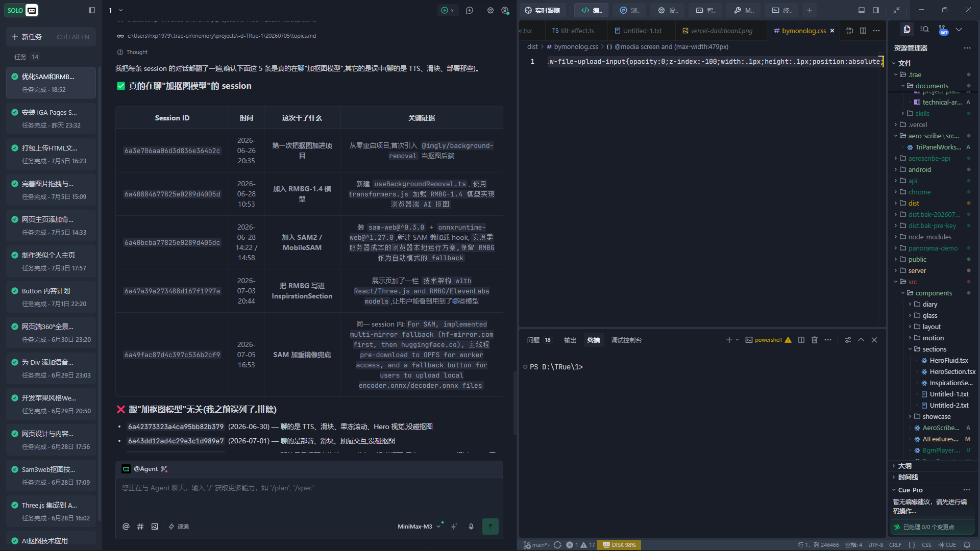Open new chat bubble icon
Screen dimensions: 980x551
click(470, 10)
